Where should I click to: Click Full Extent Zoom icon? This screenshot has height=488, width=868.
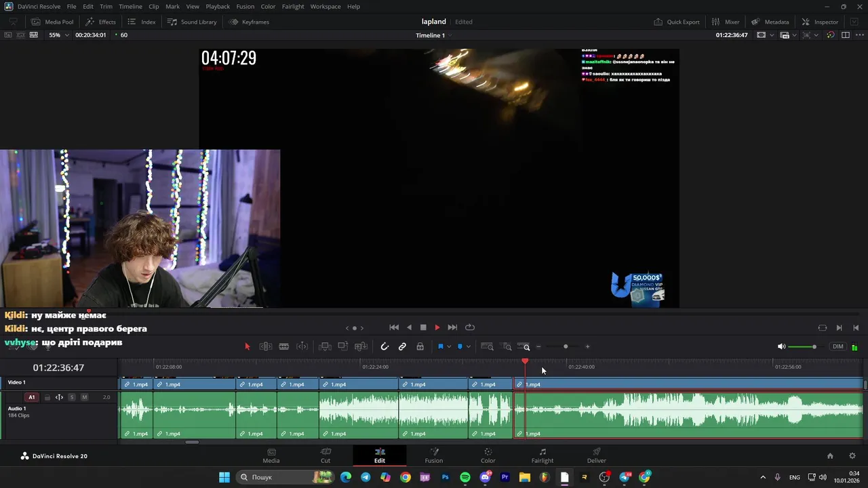click(487, 346)
